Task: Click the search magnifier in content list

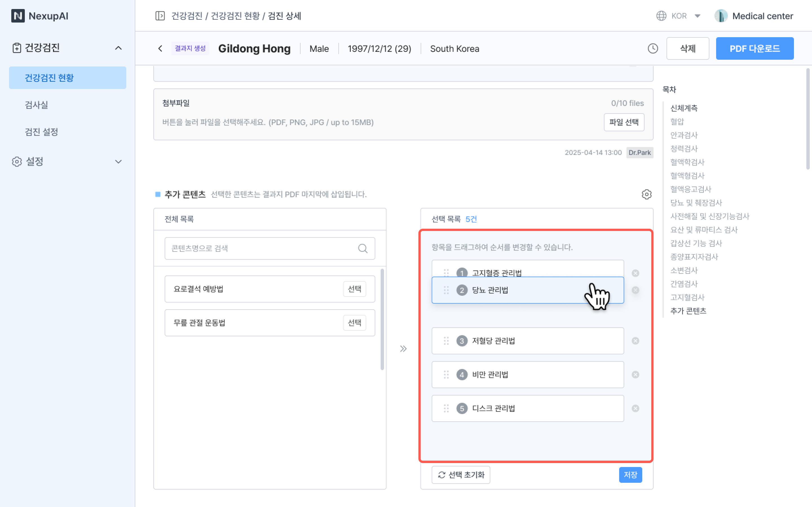Action: point(363,248)
